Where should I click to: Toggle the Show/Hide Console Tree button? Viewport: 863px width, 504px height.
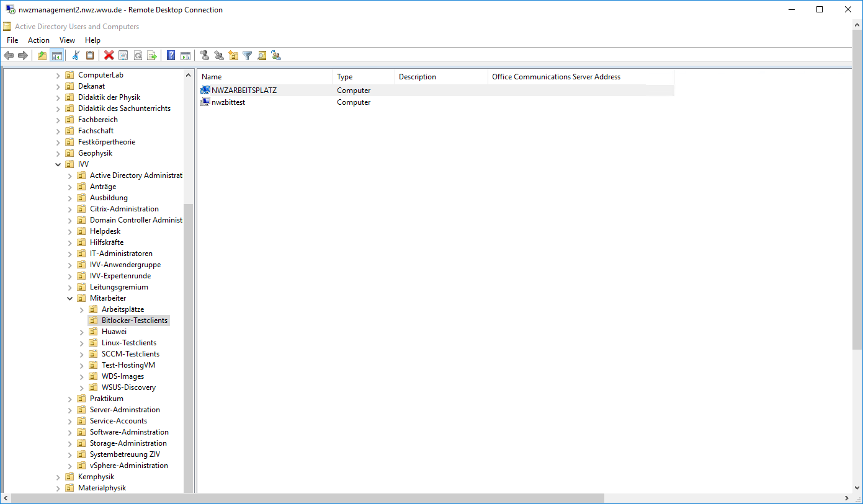pos(56,56)
